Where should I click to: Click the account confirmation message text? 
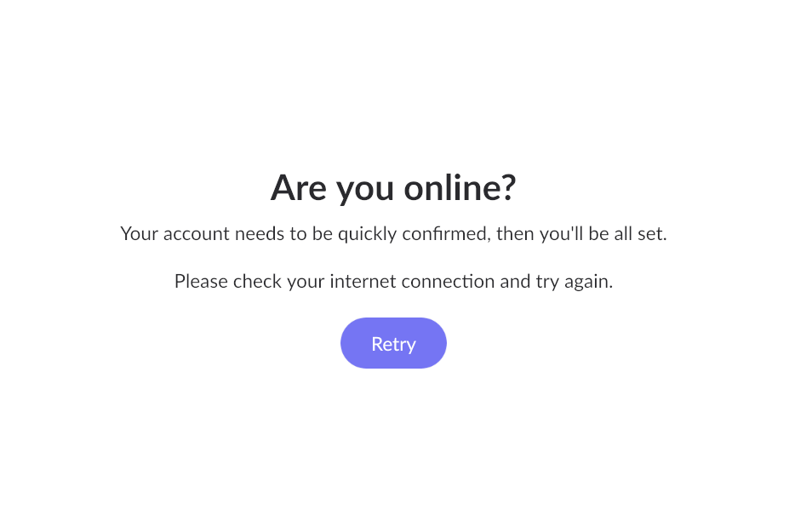(x=393, y=234)
